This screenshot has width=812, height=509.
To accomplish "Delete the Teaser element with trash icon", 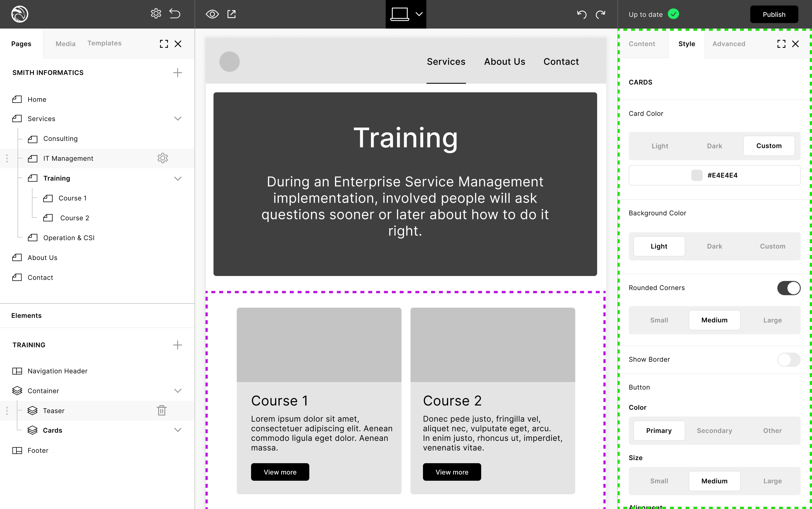I will [161, 410].
